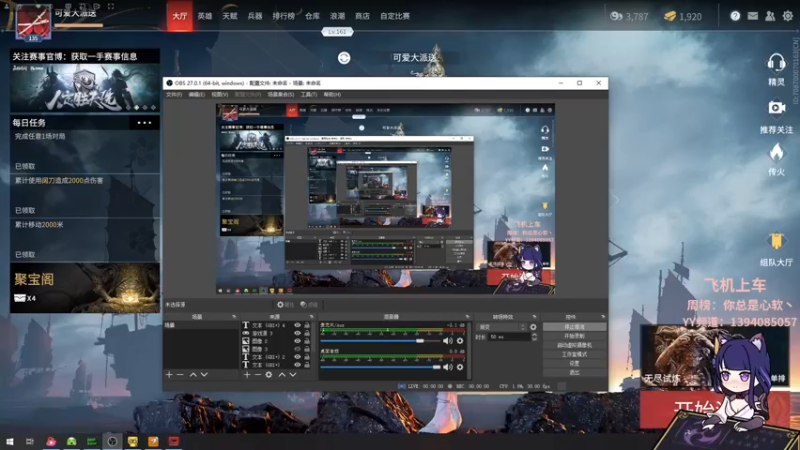Remove the selected scene with the minus icon

pos(180,375)
